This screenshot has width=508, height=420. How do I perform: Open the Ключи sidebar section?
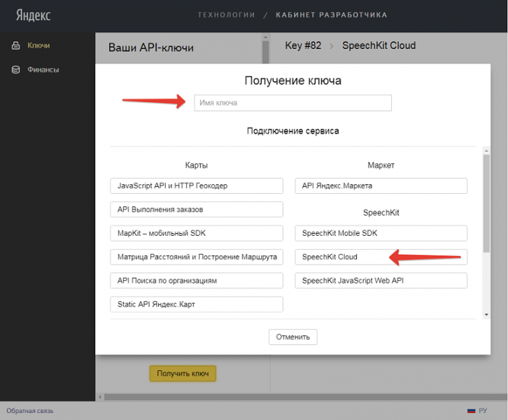38,45
